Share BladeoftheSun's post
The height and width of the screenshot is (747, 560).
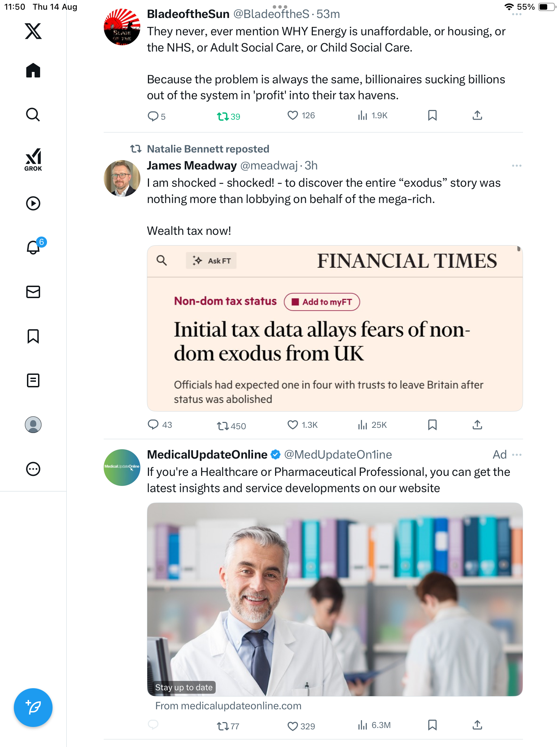point(477,116)
